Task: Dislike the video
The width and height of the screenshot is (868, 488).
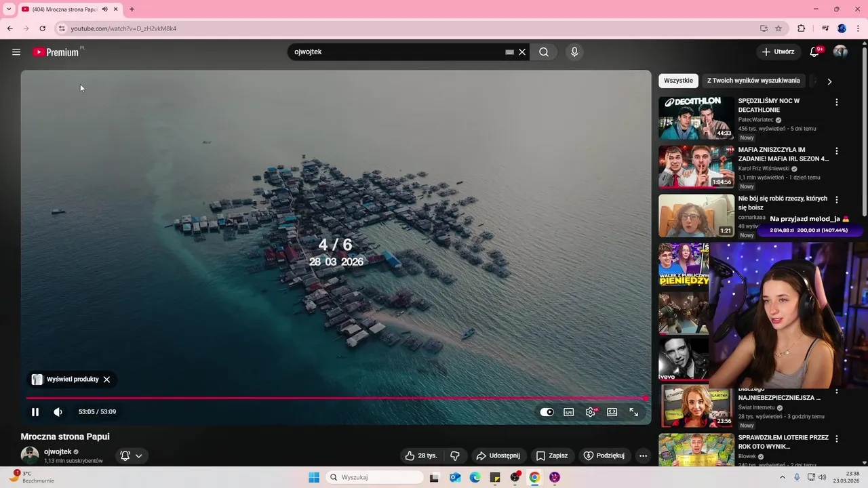Action: pos(455,455)
